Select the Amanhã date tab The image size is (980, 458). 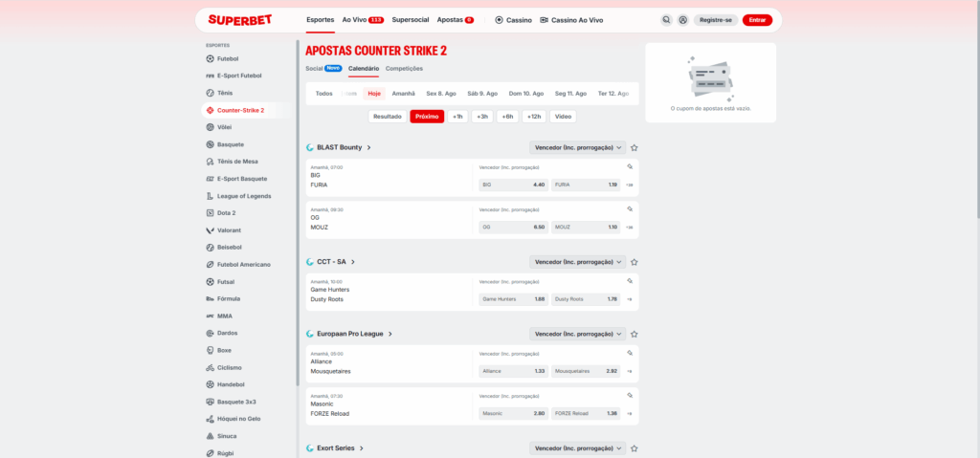(403, 94)
